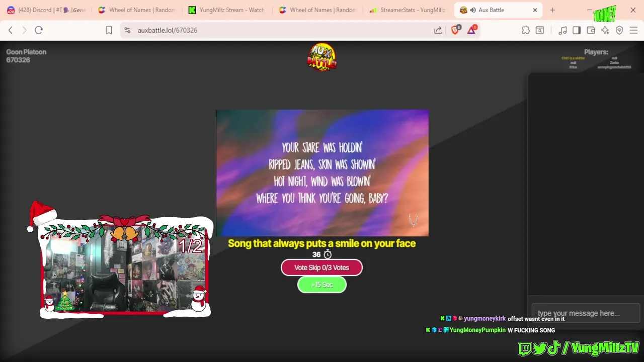Open the extensions puzzle icon
The width and height of the screenshot is (644, 362).
[x=526, y=30]
